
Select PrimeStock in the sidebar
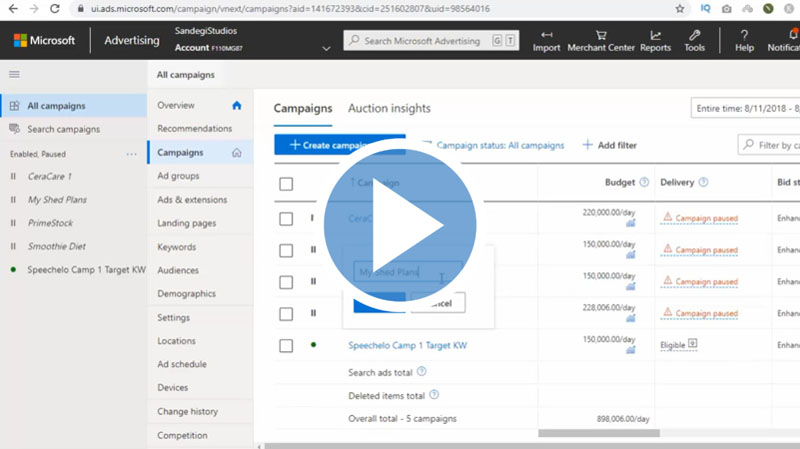[x=50, y=223]
